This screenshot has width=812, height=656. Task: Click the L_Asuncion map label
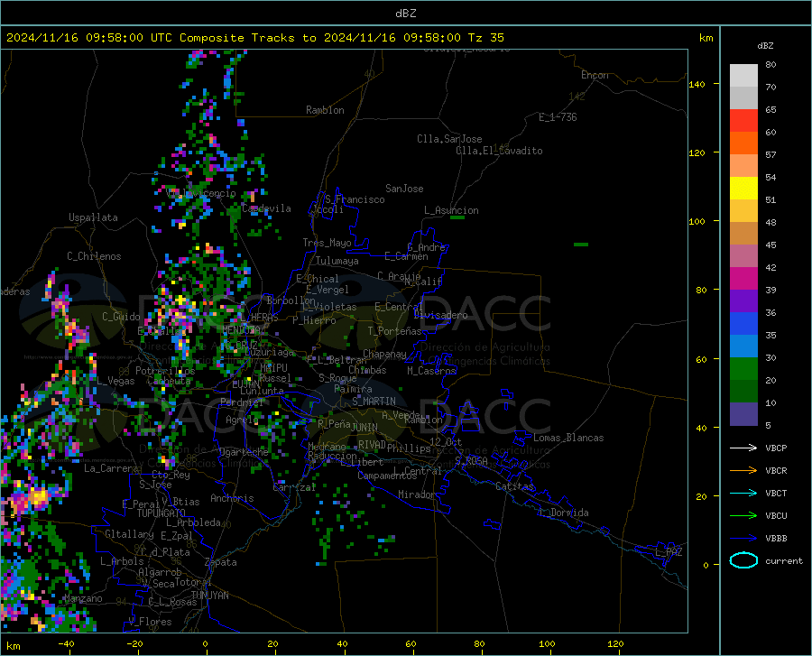point(451,210)
